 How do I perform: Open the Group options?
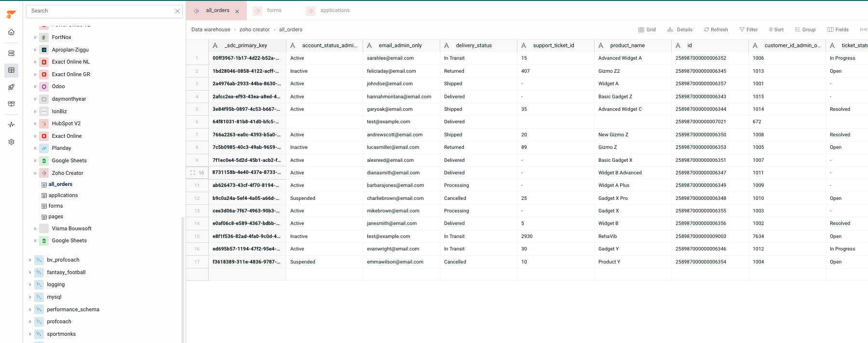tap(805, 30)
